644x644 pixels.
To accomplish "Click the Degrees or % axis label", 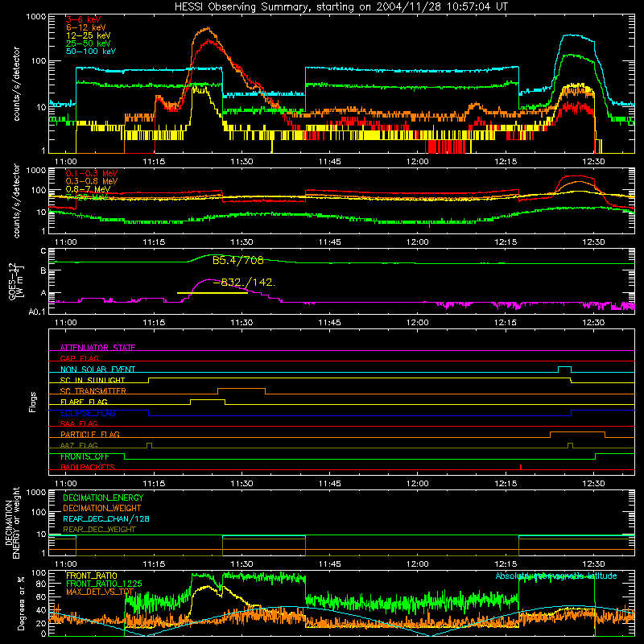I will (22, 603).
